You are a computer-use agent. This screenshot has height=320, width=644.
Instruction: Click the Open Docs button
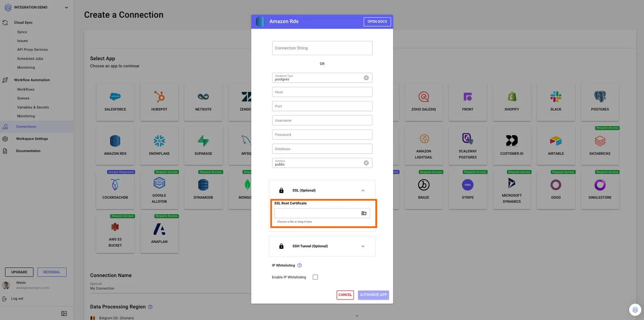(377, 22)
